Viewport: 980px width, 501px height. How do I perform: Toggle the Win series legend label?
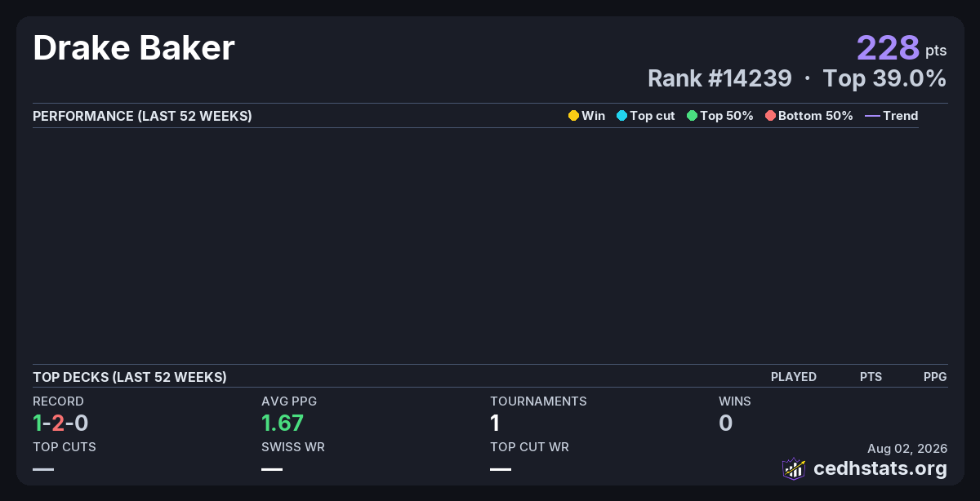point(593,116)
